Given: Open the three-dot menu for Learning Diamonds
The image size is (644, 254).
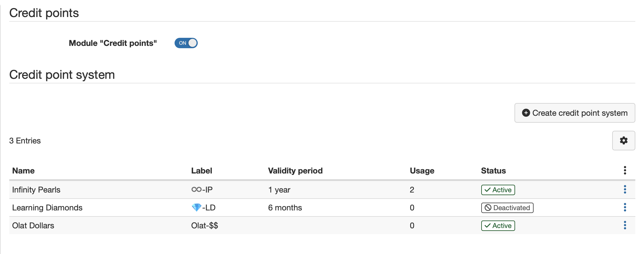Looking at the screenshot, I should click(x=625, y=207).
